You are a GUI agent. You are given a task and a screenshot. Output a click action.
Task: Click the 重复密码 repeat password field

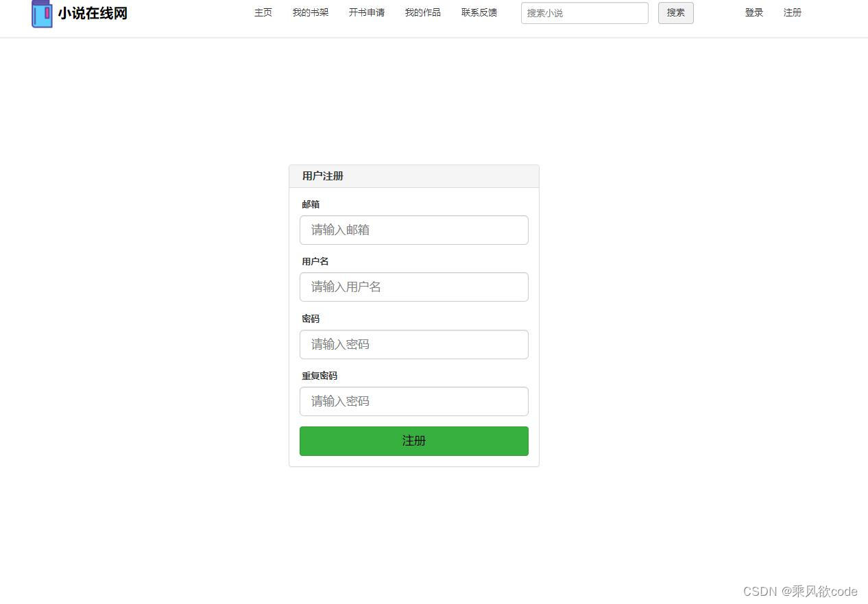pyautogui.click(x=413, y=401)
